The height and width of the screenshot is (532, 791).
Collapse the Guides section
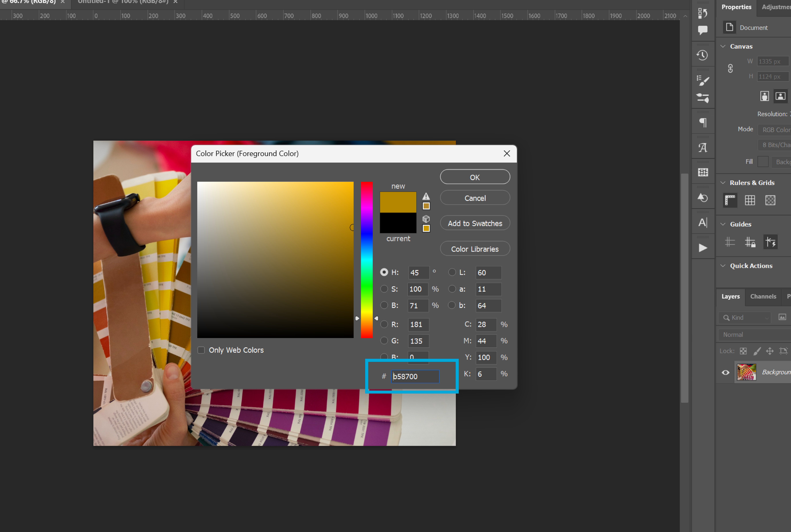[x=723, y=224]
